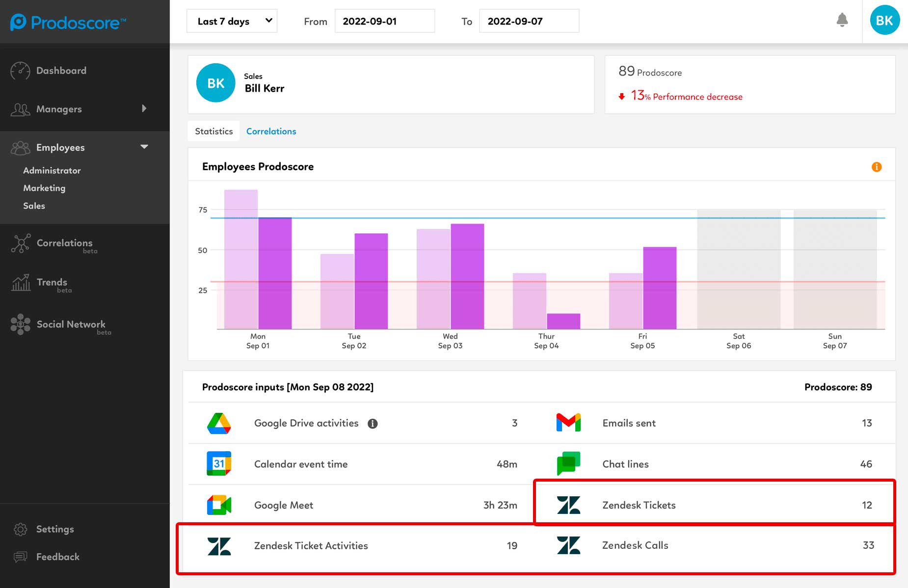
Task: Click the dark Tue Sep 02 bar
Action: coord(371,281)
